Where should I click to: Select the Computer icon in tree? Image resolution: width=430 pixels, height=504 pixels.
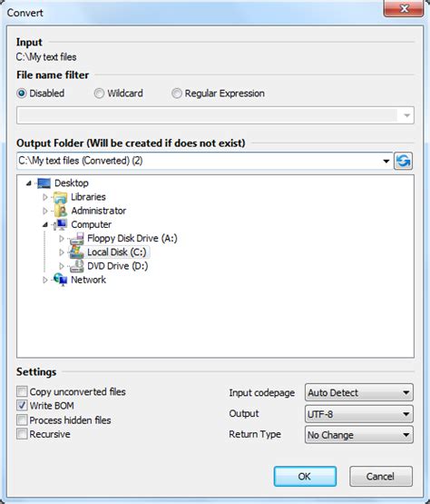tap(61, 224)
